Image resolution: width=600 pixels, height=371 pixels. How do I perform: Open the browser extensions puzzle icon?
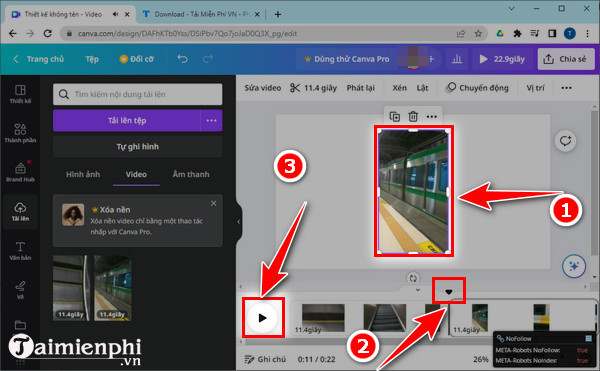coord(517,34)
